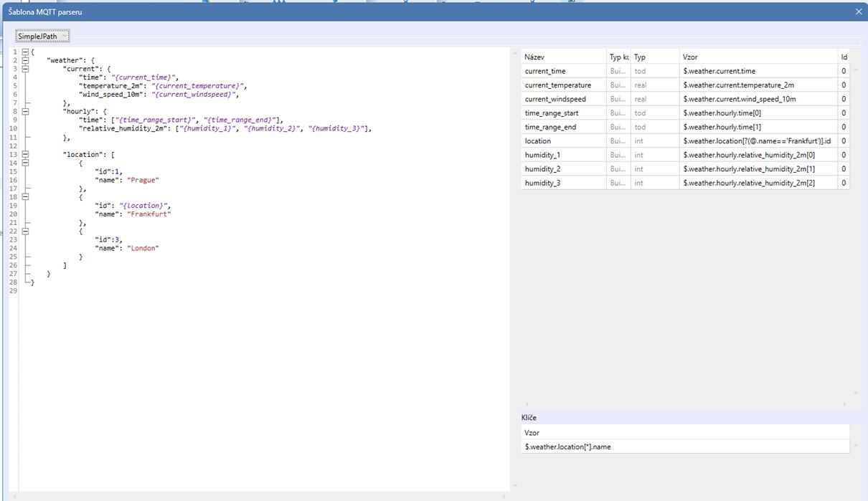Screen dimensions: 868x501
Task: Click the real type cell for current_windspeed
Action: coord(654,99)
